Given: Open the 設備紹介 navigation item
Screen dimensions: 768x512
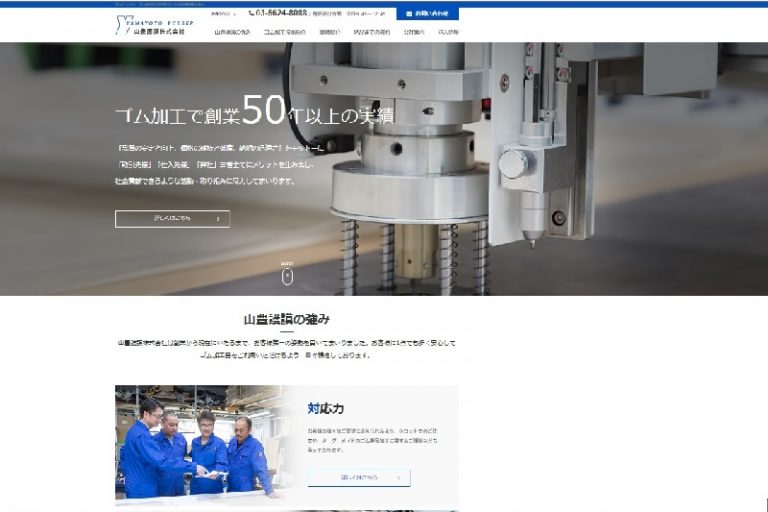Looking at the screenshot, I should pos(330,32).
